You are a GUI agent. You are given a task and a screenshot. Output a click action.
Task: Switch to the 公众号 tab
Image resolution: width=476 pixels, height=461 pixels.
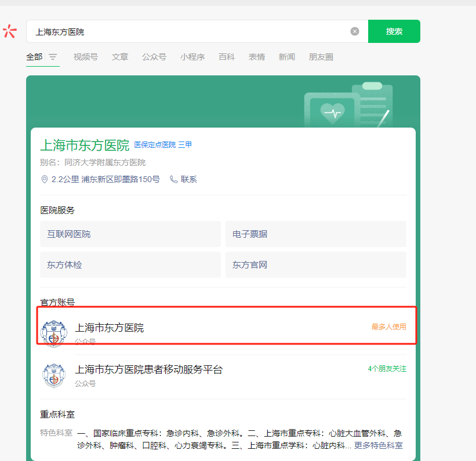point(154,57)
